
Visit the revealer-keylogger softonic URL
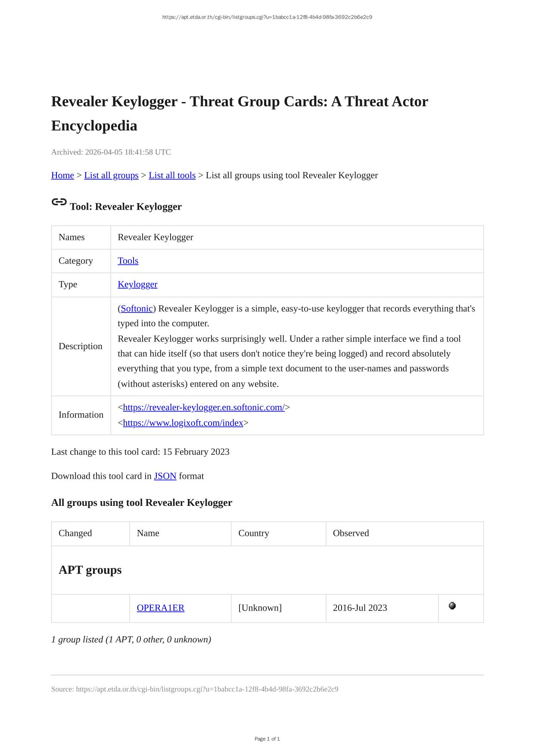click(x=204, y=407)
